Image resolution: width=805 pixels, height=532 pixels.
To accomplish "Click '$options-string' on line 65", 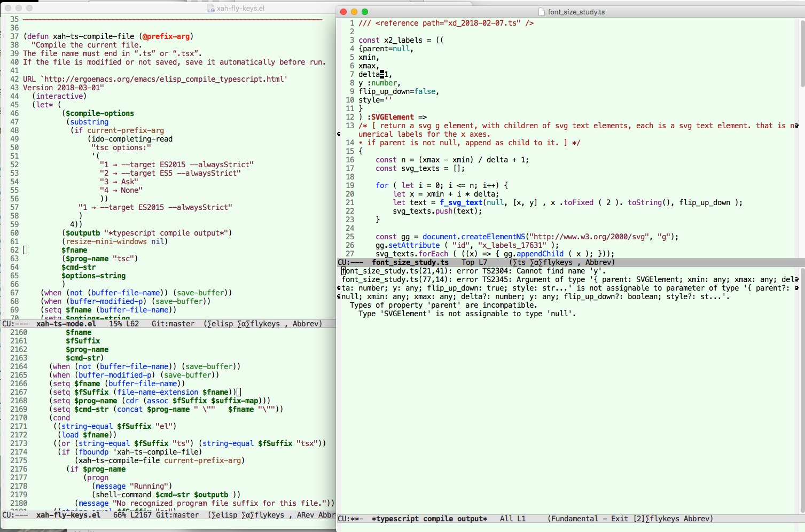I will (x=93, y=276).
